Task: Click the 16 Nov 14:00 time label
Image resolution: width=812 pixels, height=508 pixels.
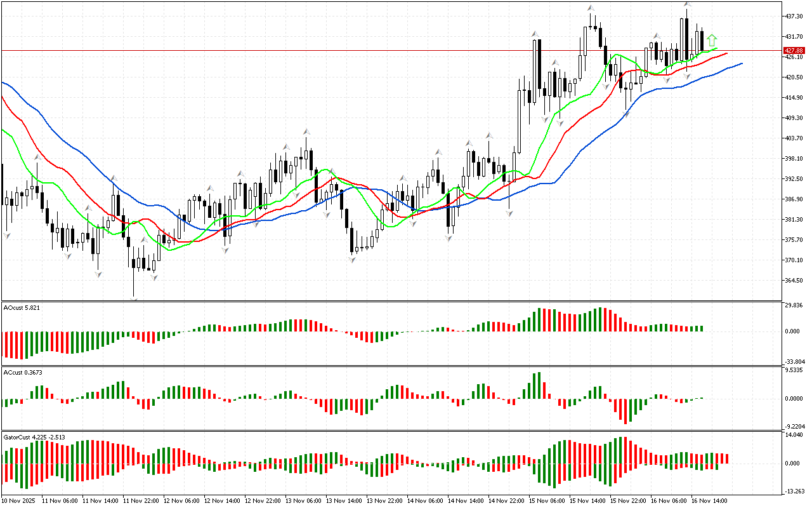Action: tap(711, 501)
